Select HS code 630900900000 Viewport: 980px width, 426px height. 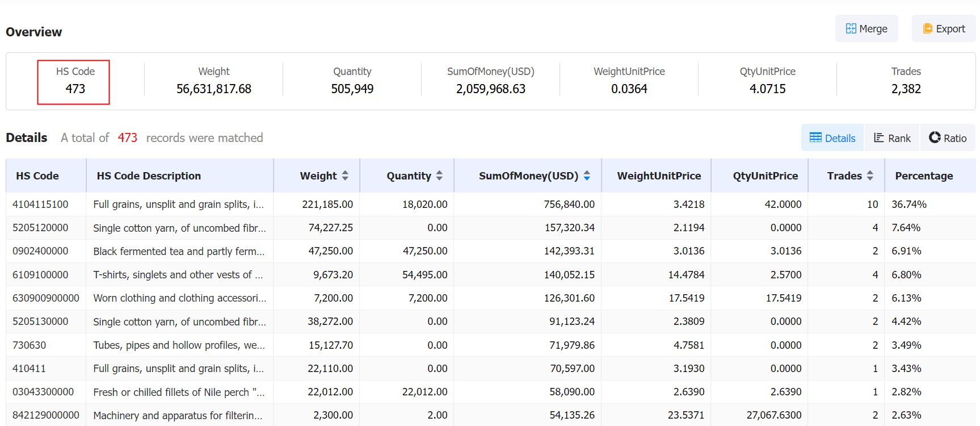click(x=46, y=298)
